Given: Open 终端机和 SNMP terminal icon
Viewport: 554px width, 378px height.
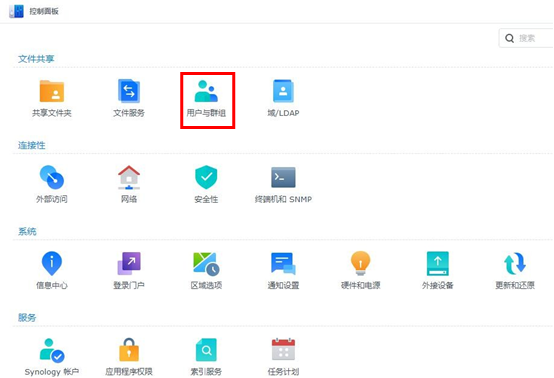Looking at the screenshot, I should [283, 177].
